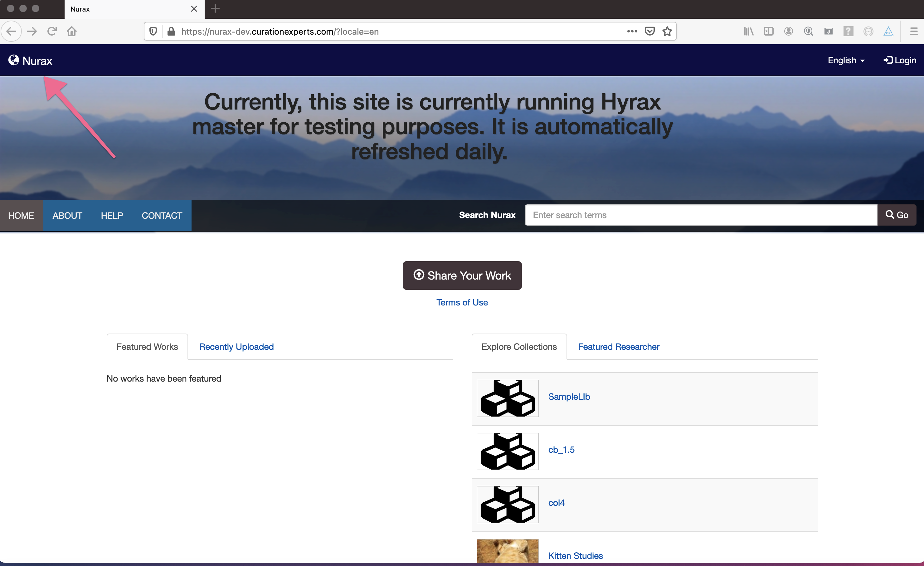Toggle the sidebar icon in toolbar

[x=768, y=32]
